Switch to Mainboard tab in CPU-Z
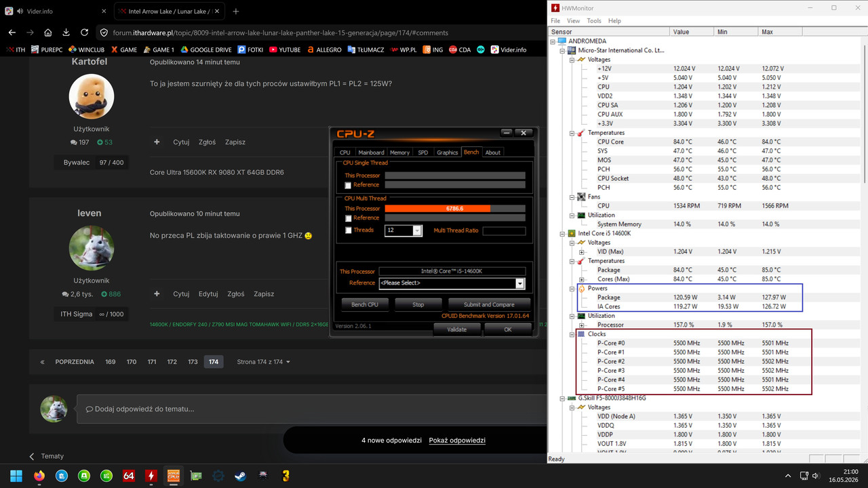 tap(371, 152)
